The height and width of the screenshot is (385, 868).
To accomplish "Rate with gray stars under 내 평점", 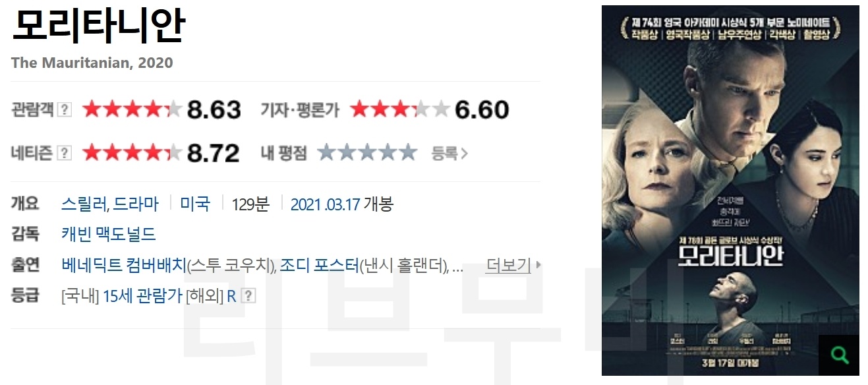I will (367, 153).
